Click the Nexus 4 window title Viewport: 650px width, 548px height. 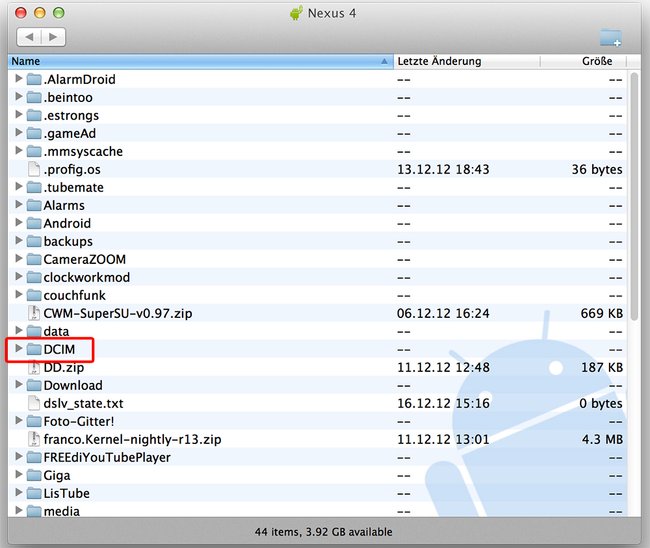(x=332, y=13)
